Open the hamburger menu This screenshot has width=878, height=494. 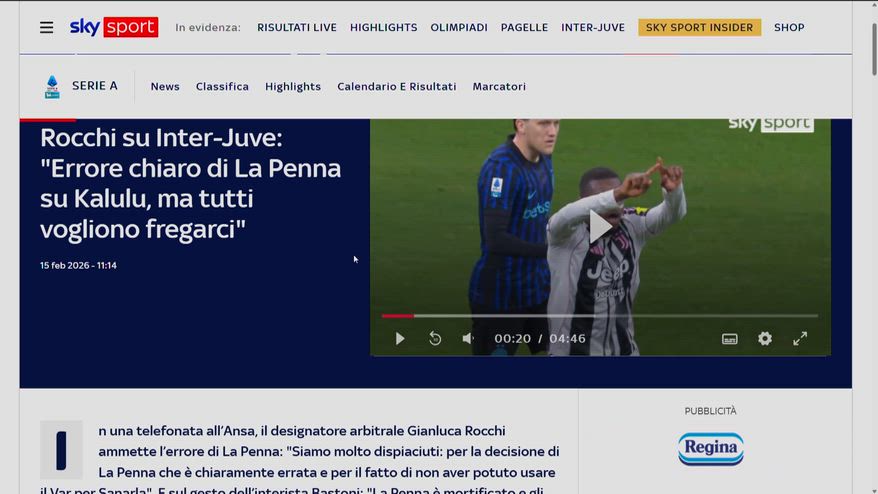pyautogui.click(x=46, y=27)
